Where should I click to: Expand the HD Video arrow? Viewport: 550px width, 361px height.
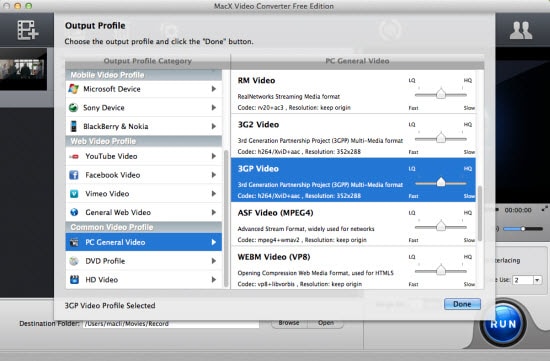pyautogui.click(x=214, y=280)
